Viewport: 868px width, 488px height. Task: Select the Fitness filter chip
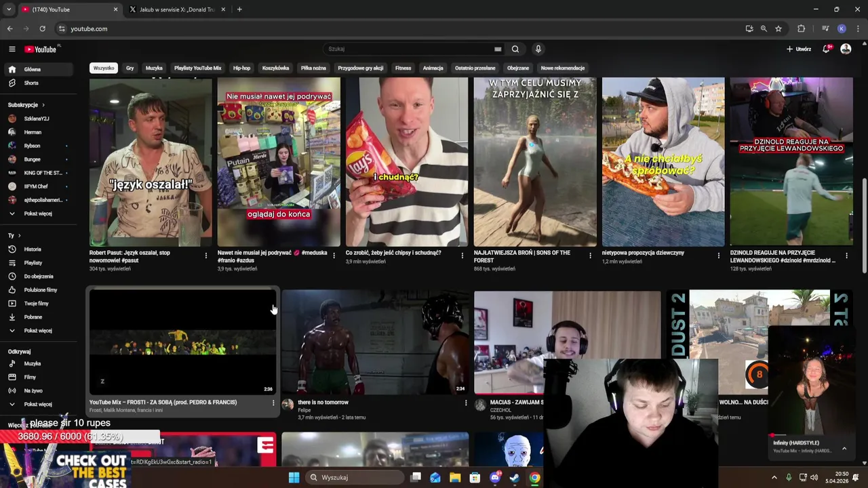tap(403, 68)
